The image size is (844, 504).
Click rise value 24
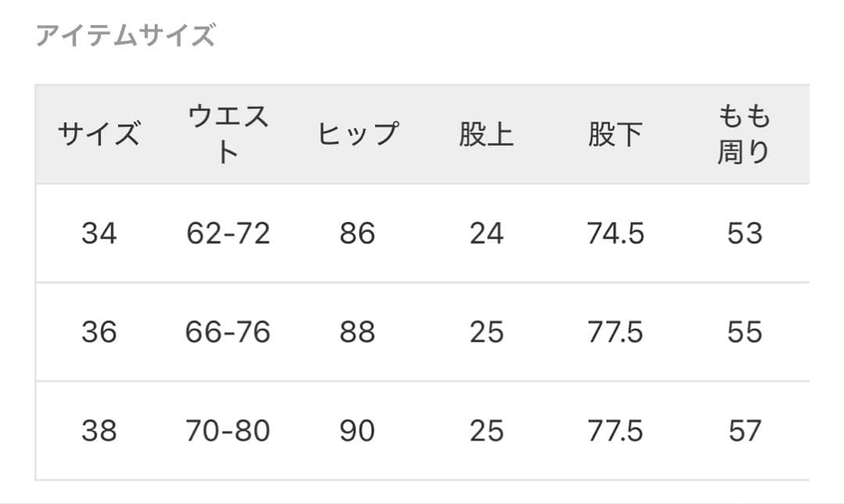[486, 234]
